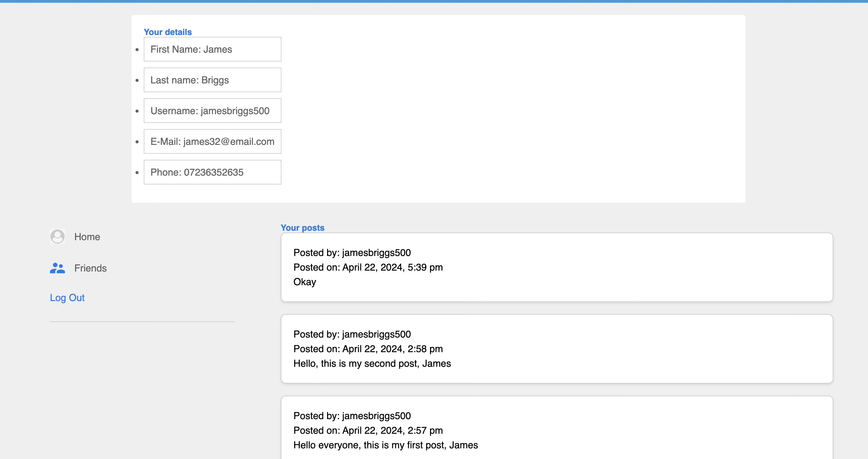Click Posted by jamesbriggs500 on top post
This screenshot has height=459, width=868.
[352, 253]
